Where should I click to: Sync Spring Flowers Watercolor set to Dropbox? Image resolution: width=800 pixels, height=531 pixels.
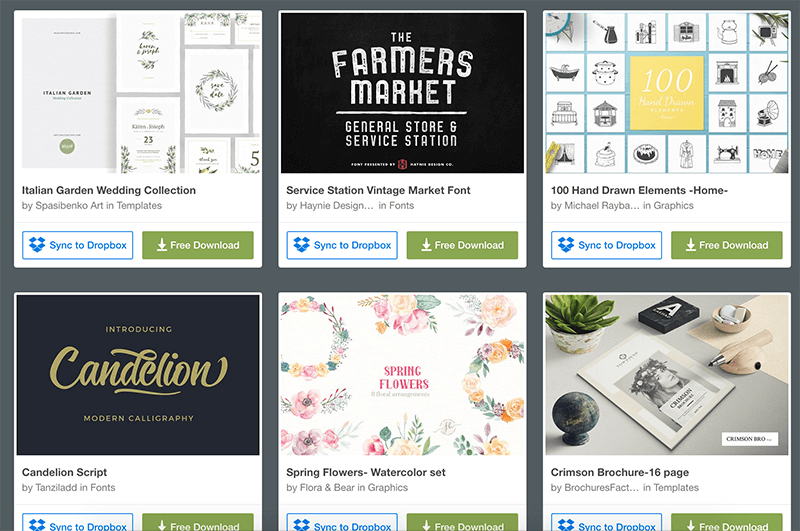tap(342, 522)
